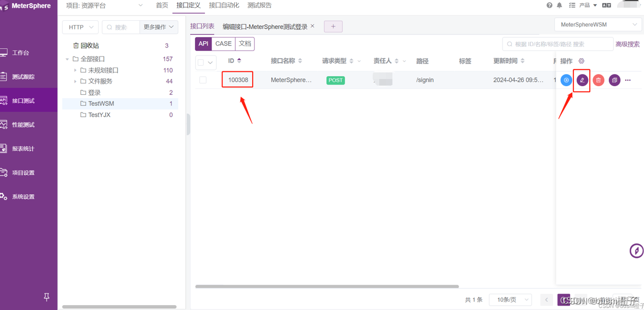The width and height of the screenshot is (644, 310).
Task: Open 工作台 from the sidebar
Action: click(x=20, y=53)
